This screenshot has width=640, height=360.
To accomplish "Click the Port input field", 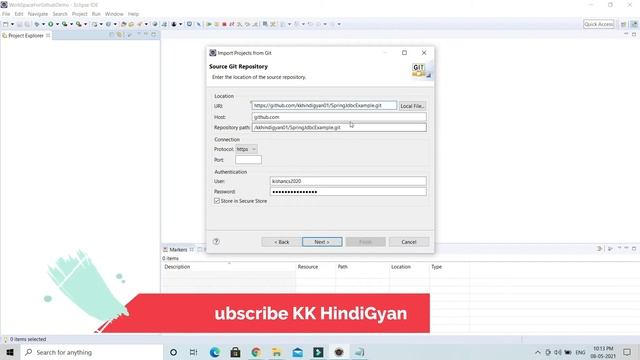I will 248,160.
